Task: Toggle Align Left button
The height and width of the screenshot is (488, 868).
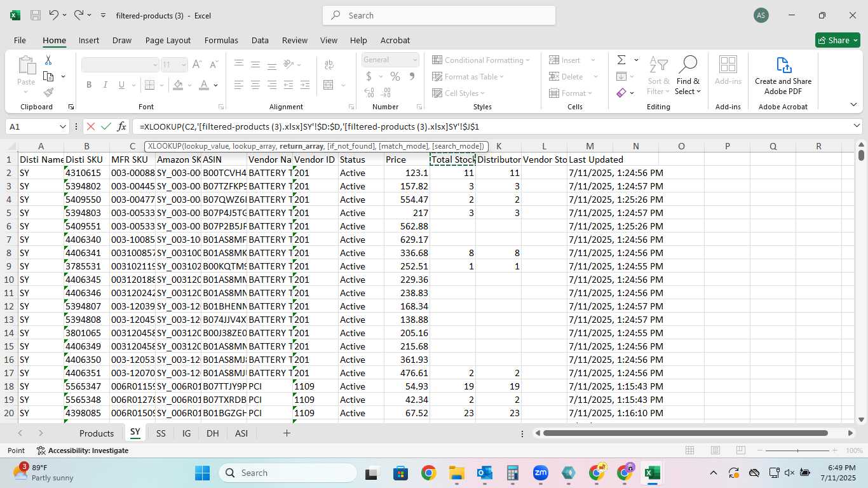Action: tap(239, 85)
